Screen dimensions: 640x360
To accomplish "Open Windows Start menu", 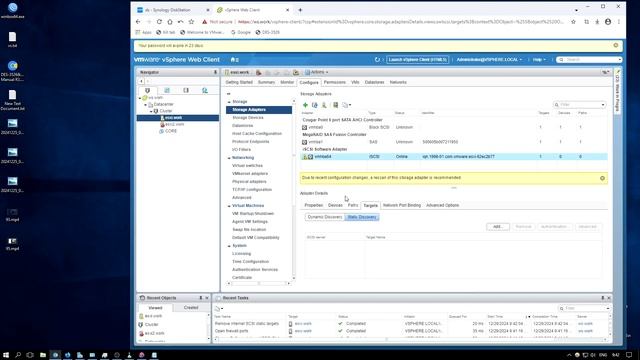I will click(6, 355).
